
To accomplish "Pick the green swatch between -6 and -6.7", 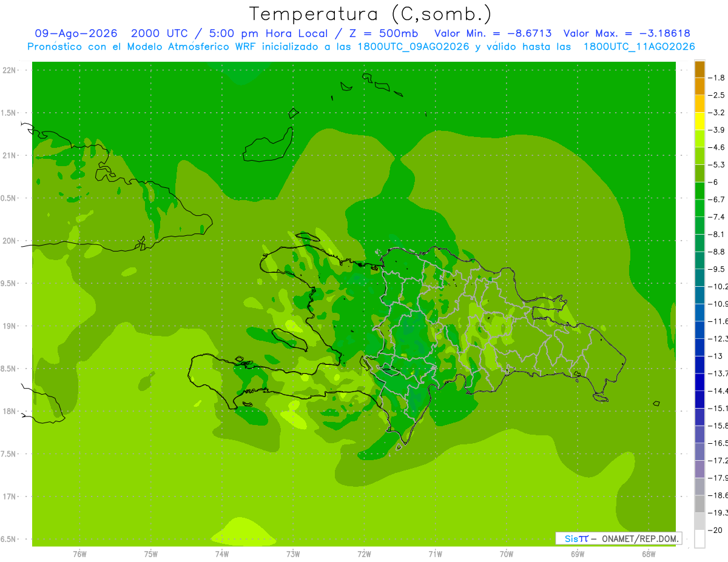I will pos(699,191).
